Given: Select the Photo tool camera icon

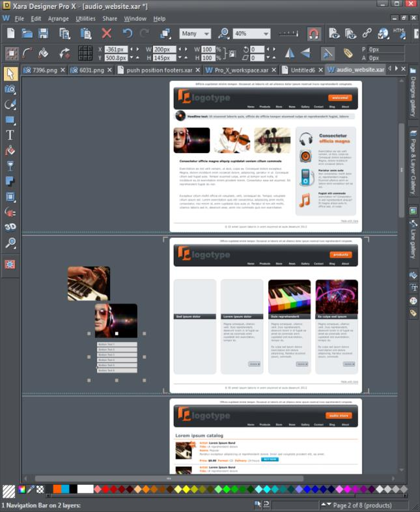Looking at the screenshot, I should pyautogui.click(x=10, y=89).
